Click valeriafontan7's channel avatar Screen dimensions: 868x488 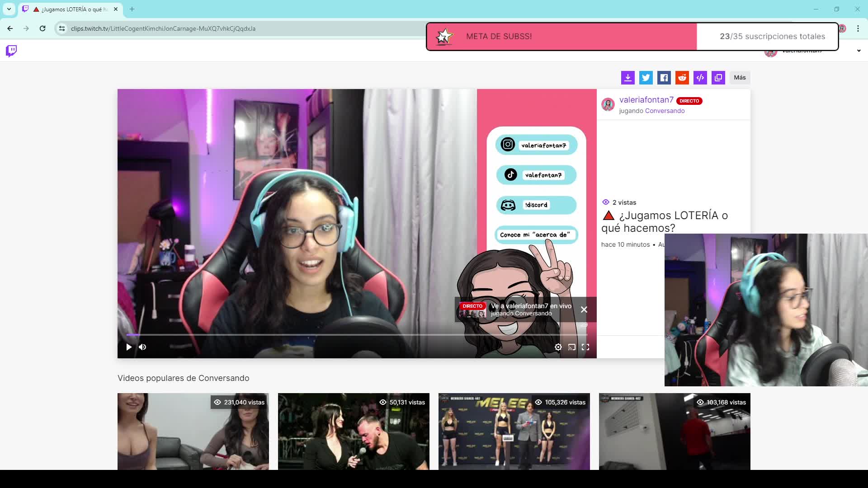click(608, 104)
